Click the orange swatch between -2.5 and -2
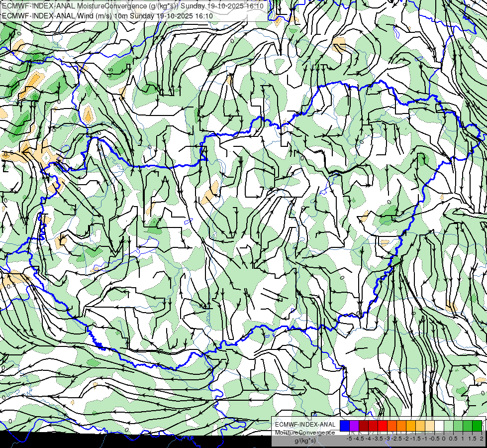Image resolution: width=487 pixels, height=448 pixels. point(401,426)
